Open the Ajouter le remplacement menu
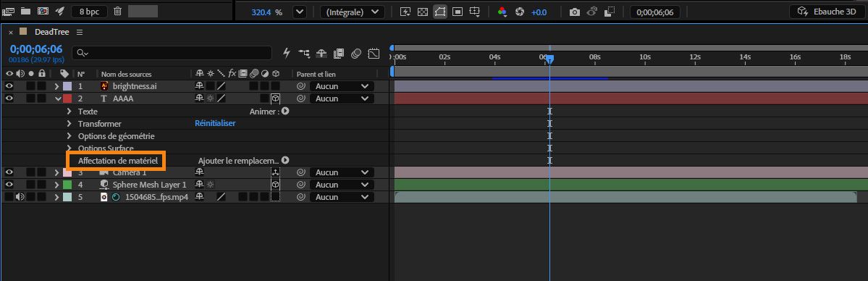The width and height of the screenshot is (868, 281). pyautogui.click(x=285, y=160)
